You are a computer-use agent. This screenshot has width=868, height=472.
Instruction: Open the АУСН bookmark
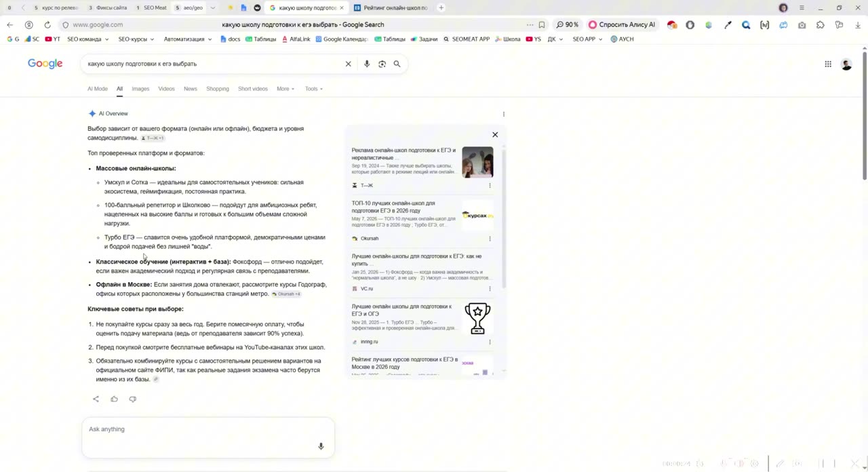622,39
